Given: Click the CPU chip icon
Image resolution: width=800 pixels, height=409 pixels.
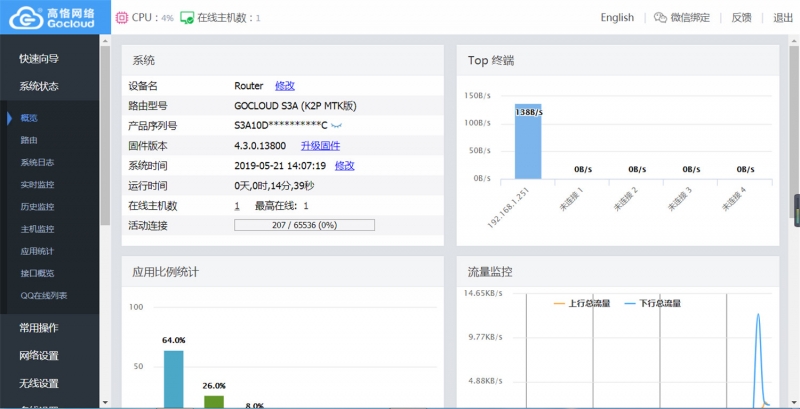Looking at the screenshot, I should click(121, 18).
